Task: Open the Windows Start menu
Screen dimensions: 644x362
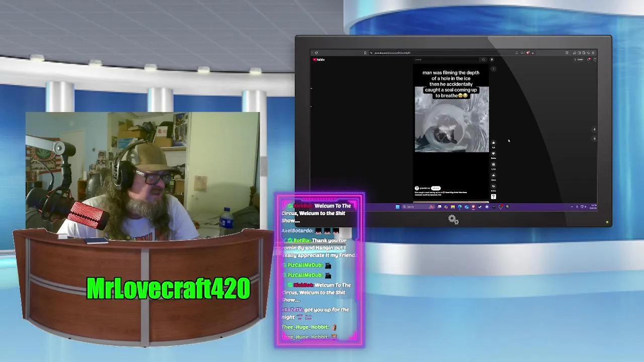Action: click(397, 207)
